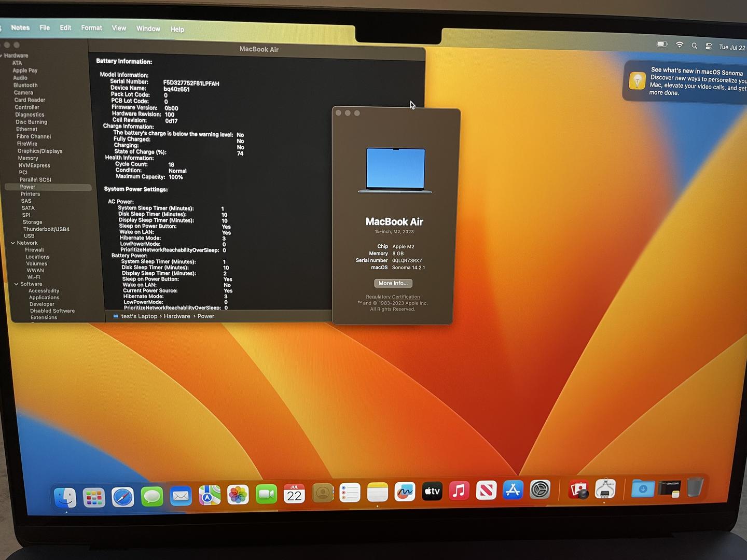Launch the Music app from Dock
This screenshot has width=747, height=560.
point(459,491)
